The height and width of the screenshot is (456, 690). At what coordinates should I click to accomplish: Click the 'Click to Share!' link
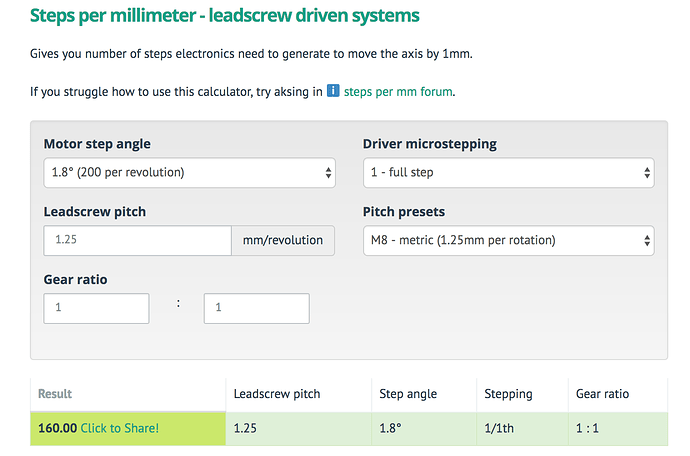click(119, 428)
